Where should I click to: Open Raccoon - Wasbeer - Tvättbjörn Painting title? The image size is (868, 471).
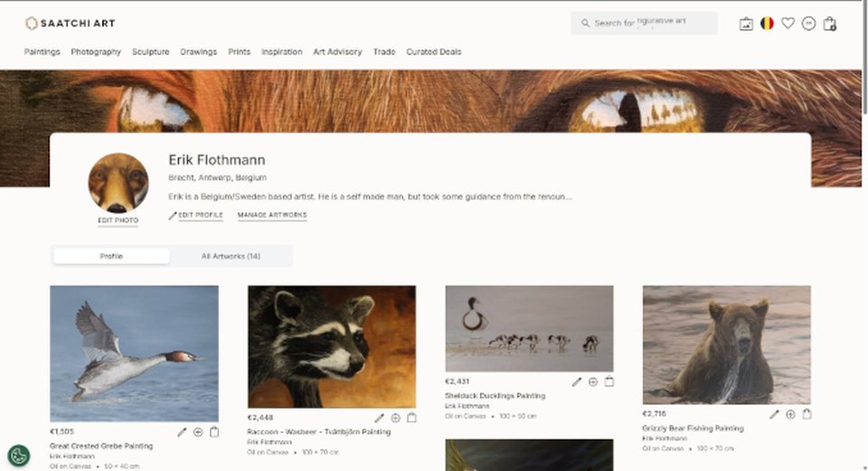(319, 432)
